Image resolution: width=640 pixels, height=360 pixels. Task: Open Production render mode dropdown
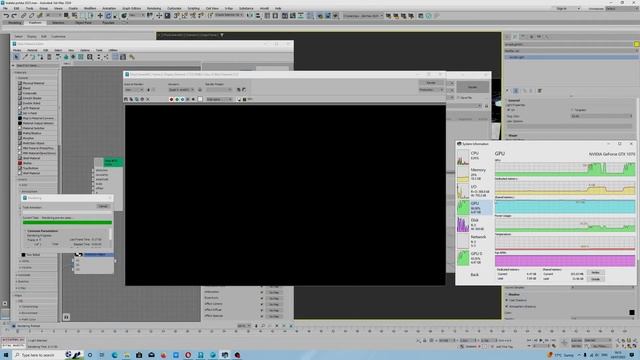click(x=431, y=90)
